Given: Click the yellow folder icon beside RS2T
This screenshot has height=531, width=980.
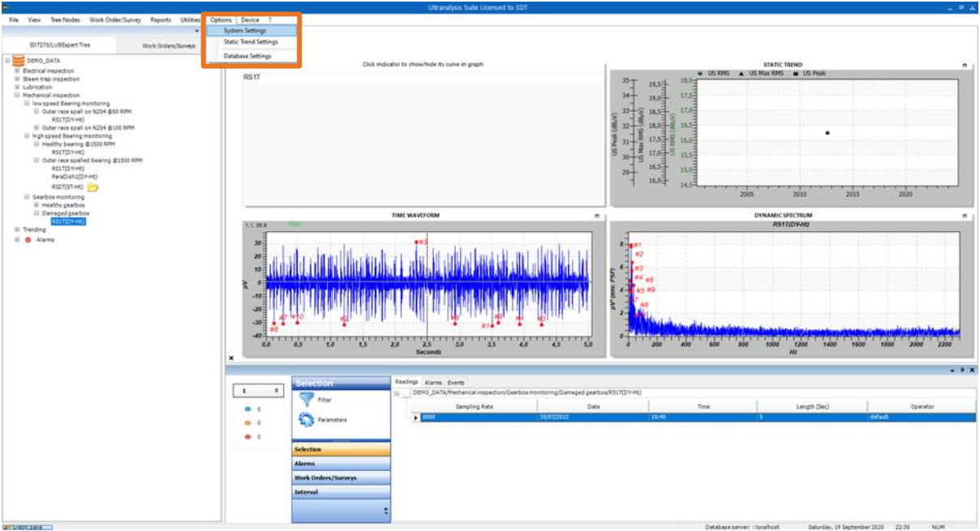Looking at the screenshot, I should point(92,186).
